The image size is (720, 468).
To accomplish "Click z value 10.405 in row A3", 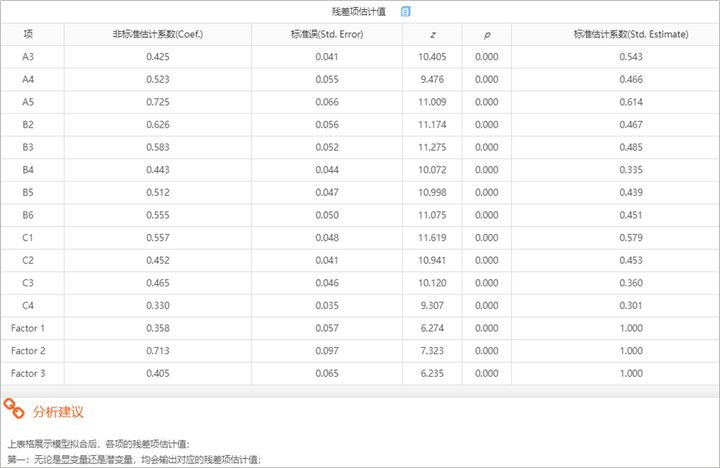I will pyautogui.click(x=432, y=56).
